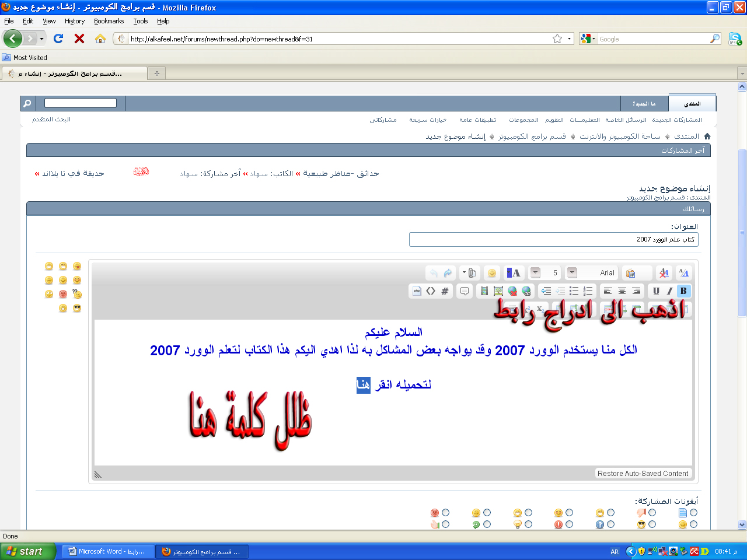Open the smilies picker in editor toolbar
Image resolution: width=747 pixels, height=560 pixels.
[x=492, y=273]
